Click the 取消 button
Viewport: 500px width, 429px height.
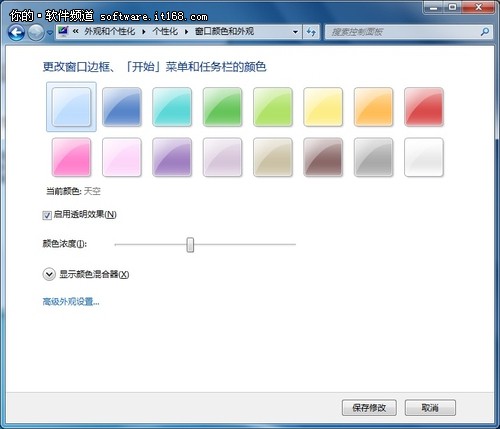[430, 407]
